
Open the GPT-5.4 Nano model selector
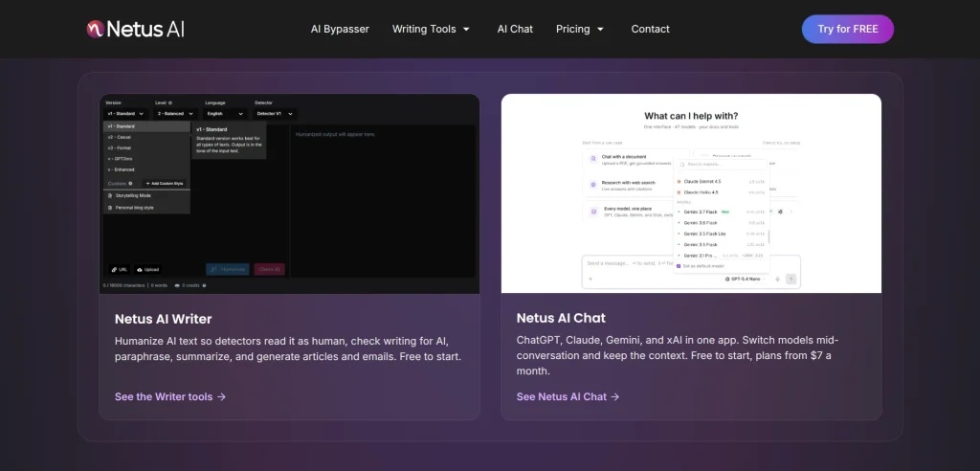(745, 279)
